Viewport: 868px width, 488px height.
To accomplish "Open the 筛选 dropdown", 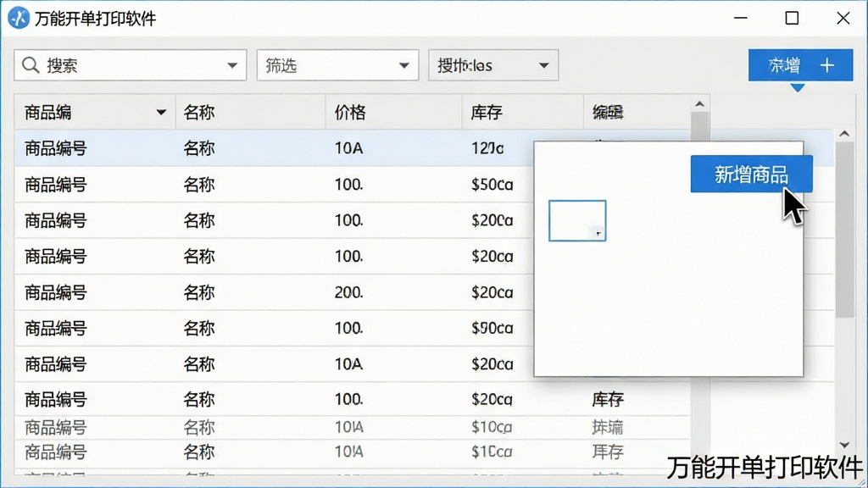I will pyautogui.click(x=337, y=65).
